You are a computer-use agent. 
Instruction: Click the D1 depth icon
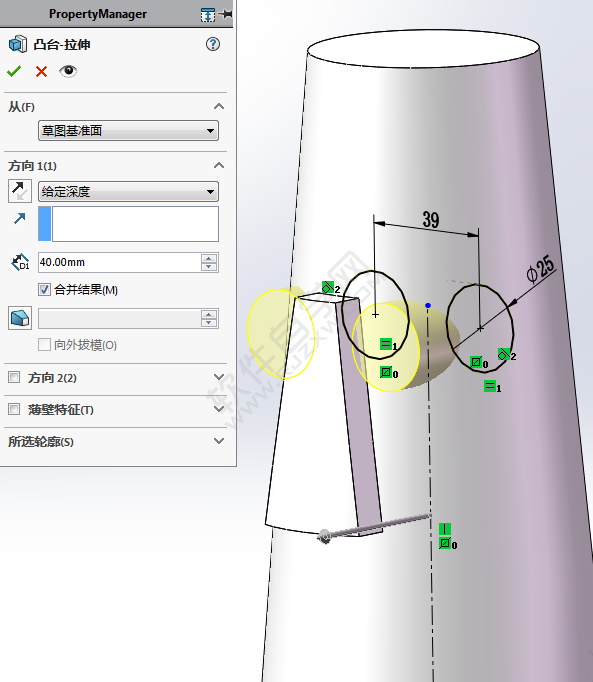20,262
